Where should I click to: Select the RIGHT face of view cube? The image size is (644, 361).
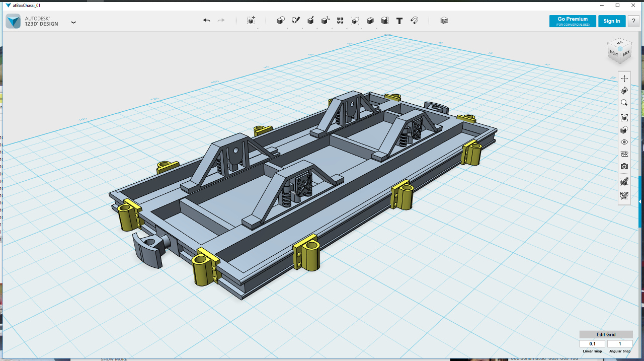tap(614, 53)
